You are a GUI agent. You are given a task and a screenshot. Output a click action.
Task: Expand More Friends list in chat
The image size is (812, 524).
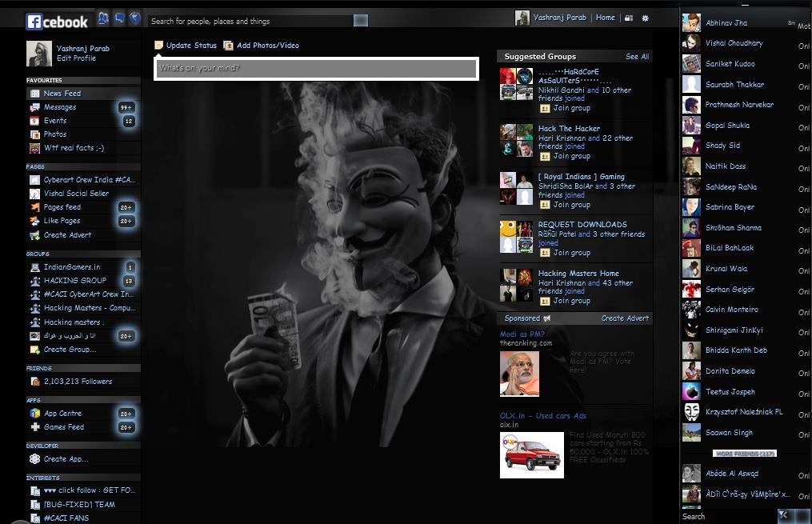745,454
